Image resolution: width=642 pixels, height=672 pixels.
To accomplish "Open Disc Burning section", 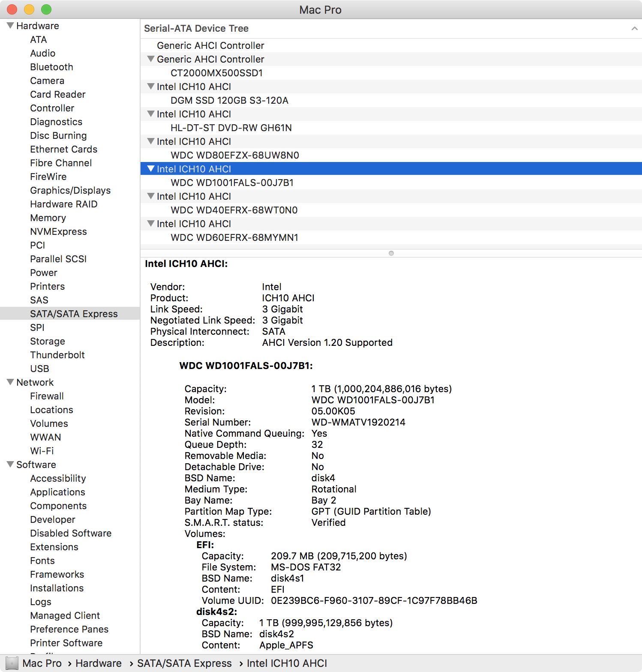I will click(x=59, y=135).
